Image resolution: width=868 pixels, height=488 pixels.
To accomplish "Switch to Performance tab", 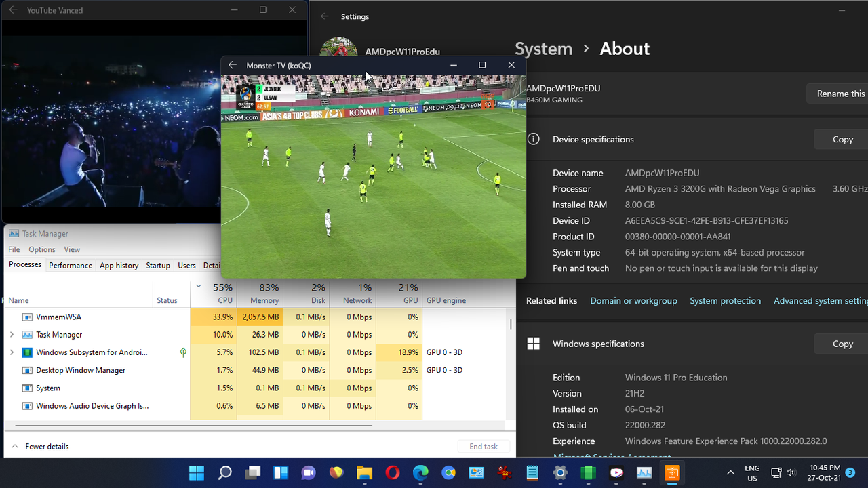I will click(x=71, y=266).
